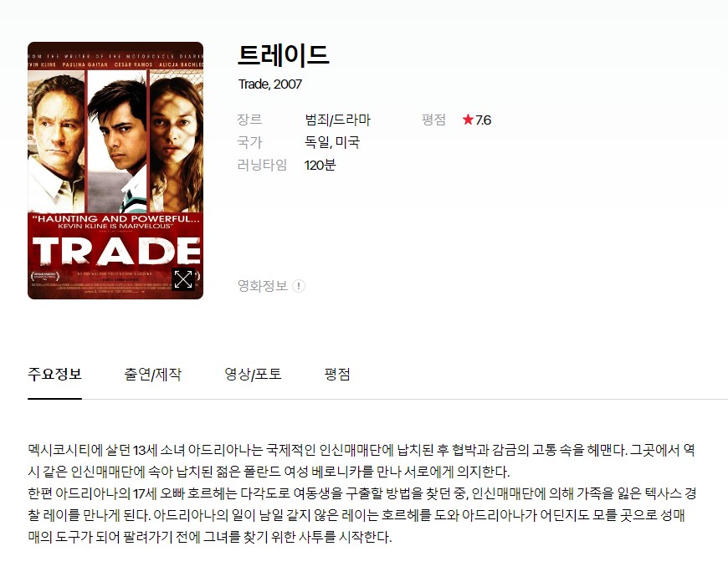This screenshot has height=577, width=728.
Task: Click the Trade movie poster thumbnail
Action: (115, 171)
